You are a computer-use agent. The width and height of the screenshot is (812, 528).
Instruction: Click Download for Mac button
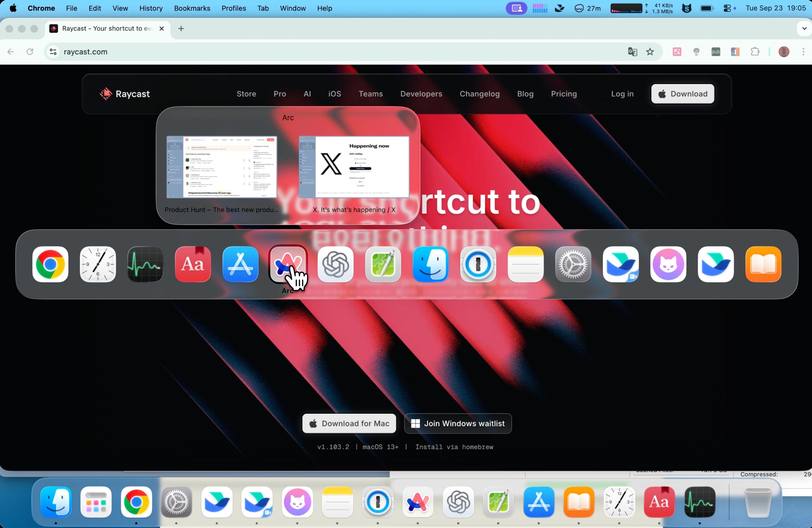tap(349, 423)
